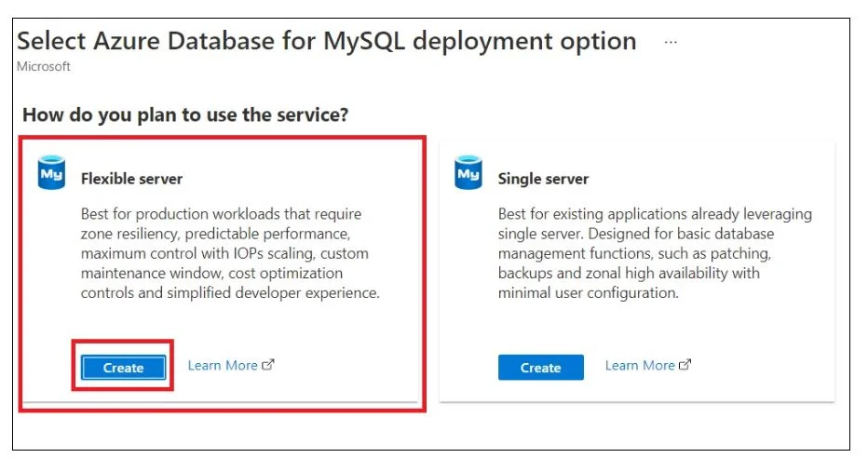Select the 'Single server' heading
Screen dimensions: 868x458
pyautogui.click(x=543, y=179)
